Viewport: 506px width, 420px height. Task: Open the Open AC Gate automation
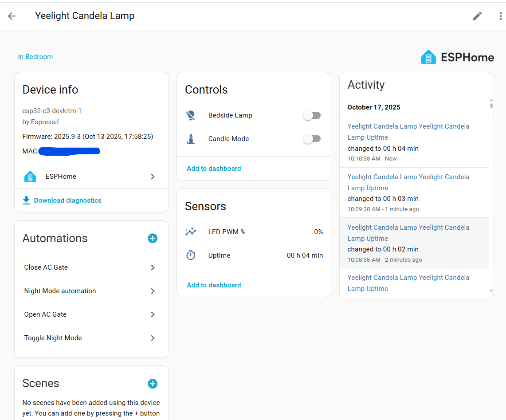pos(91,314)
